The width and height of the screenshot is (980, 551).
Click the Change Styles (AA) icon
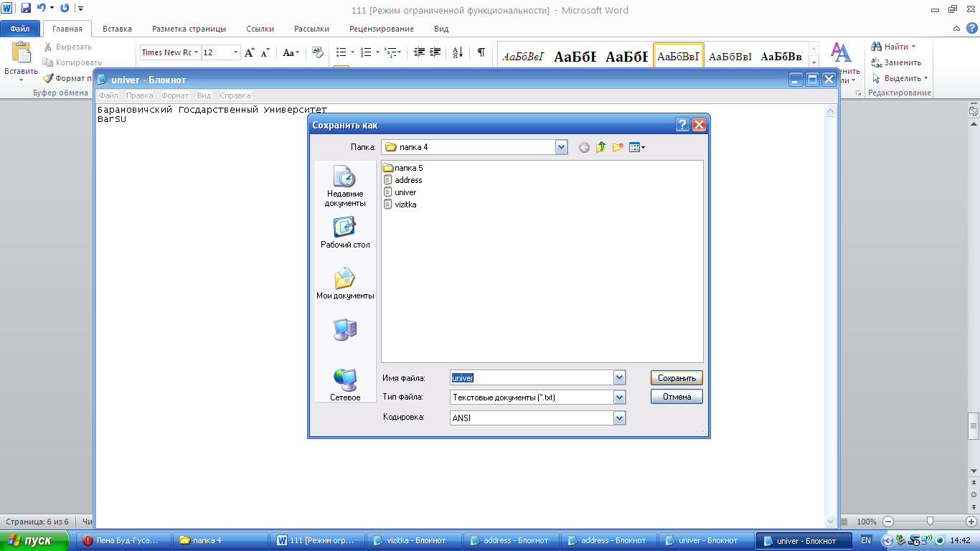841,53
